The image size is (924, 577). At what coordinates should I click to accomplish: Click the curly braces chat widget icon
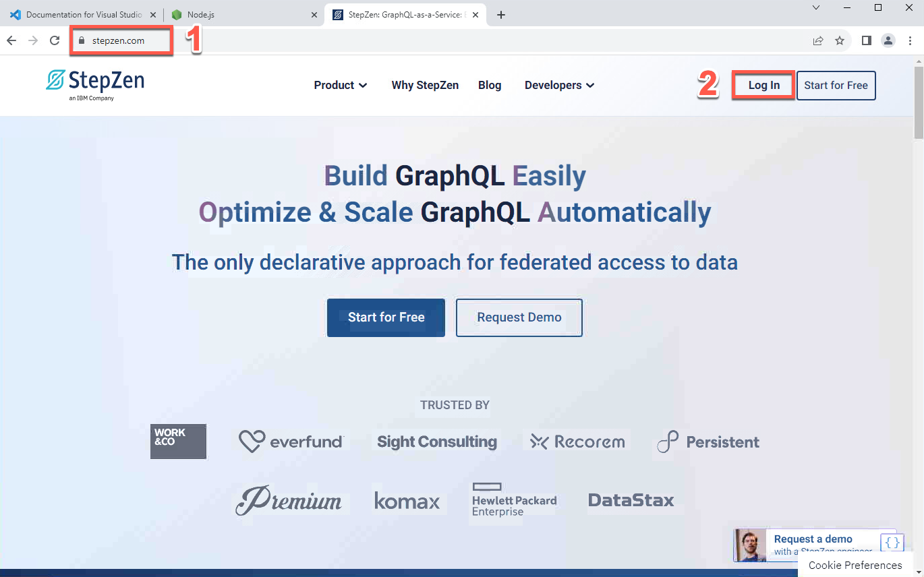tap(892, 543)
